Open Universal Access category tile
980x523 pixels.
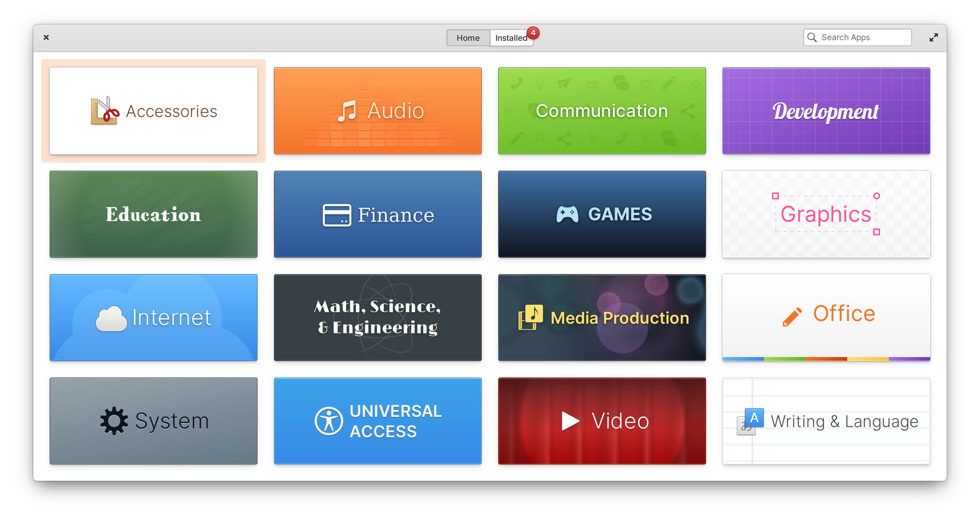click(378, 421)
